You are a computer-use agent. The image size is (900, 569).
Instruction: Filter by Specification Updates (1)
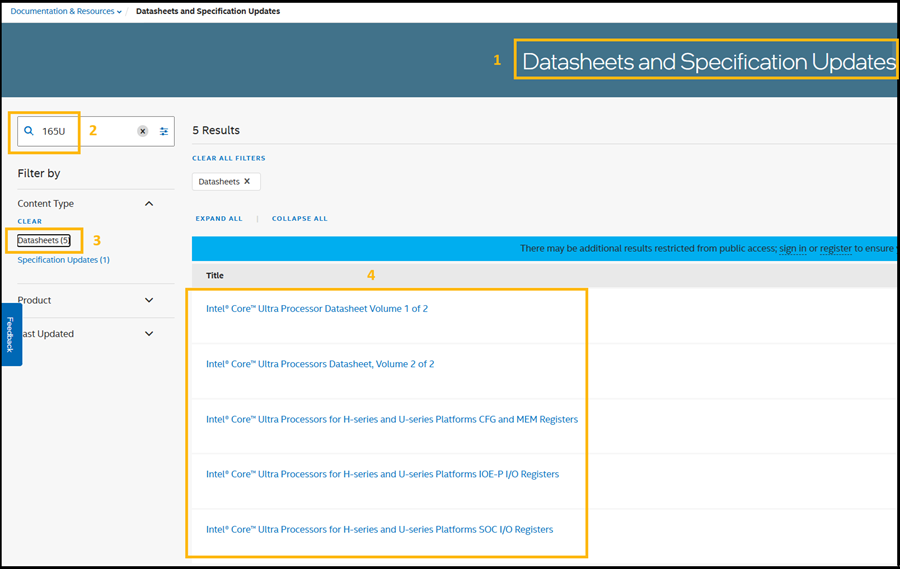pos(63,260)
